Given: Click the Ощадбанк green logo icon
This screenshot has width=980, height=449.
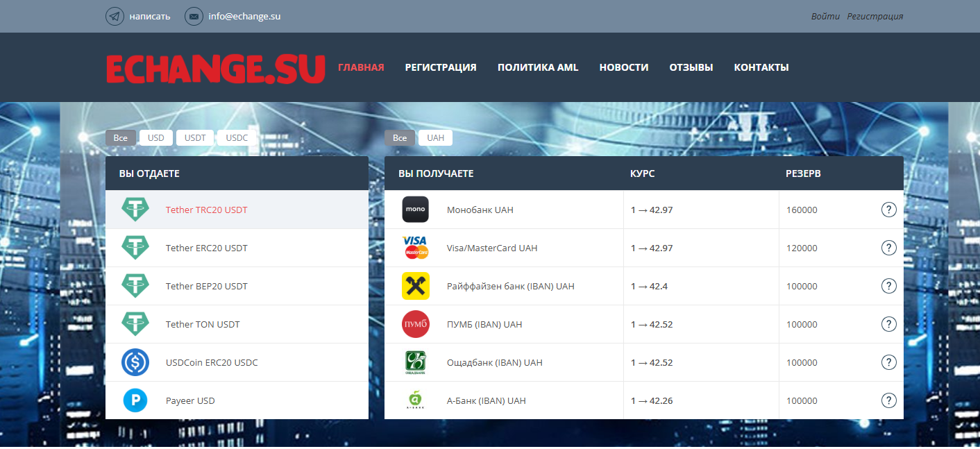Looking at the screenshot, I should point(416,362).
